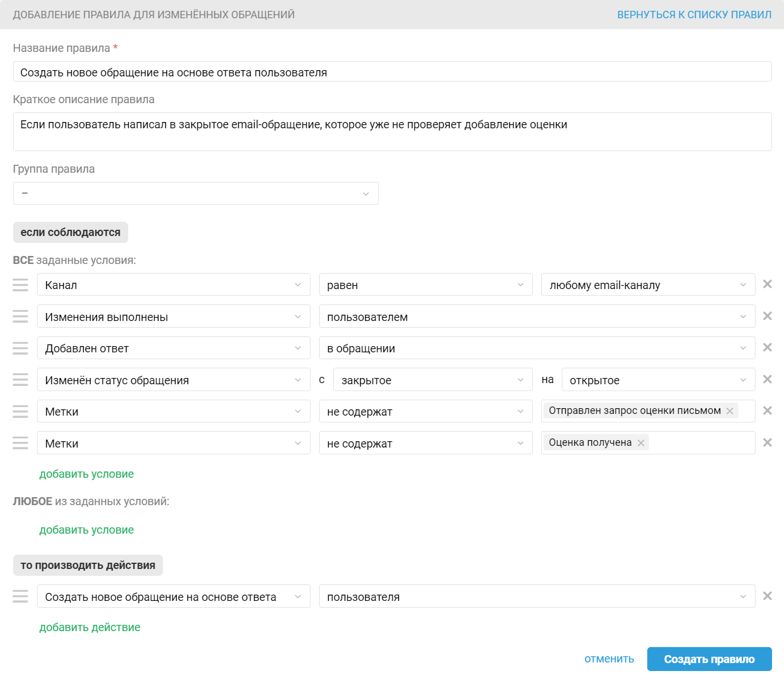Image resolution: width=784 pixels, height=683 pixels.
Task: Add condition under ВСЕ заданные условия
Action: click(x=87, y=474)
